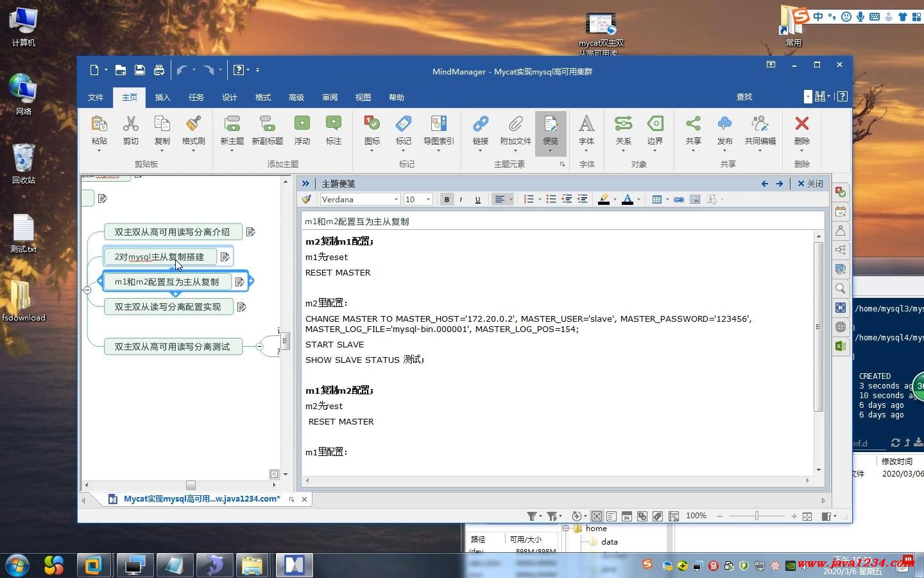Image resolution: width=924 pixels, height=578 pixels.
Task: Click the Format Painter (格式刷) icon
Action: tap(193, 124)
